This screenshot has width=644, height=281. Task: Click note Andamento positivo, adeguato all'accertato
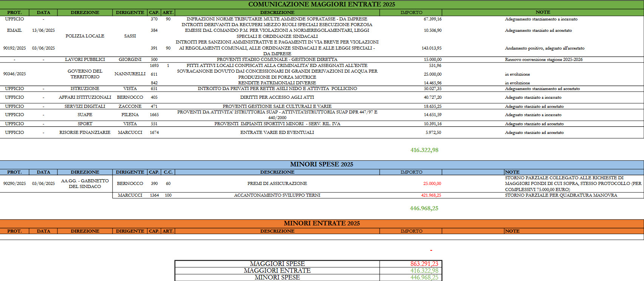(544, 48)
